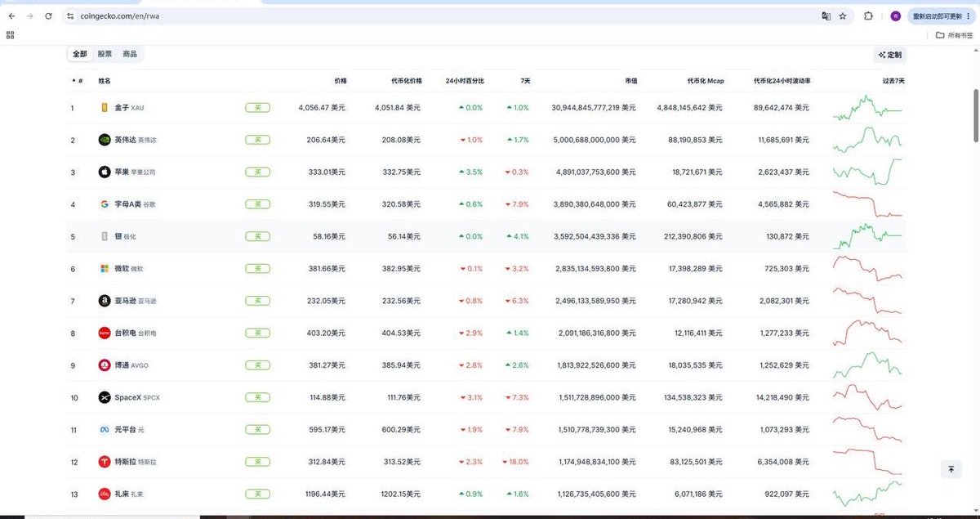This screenshot has width=980, height=519.
Task: Open the 所有书签 bookmarks folder
Action: click(x=955, y=35)
